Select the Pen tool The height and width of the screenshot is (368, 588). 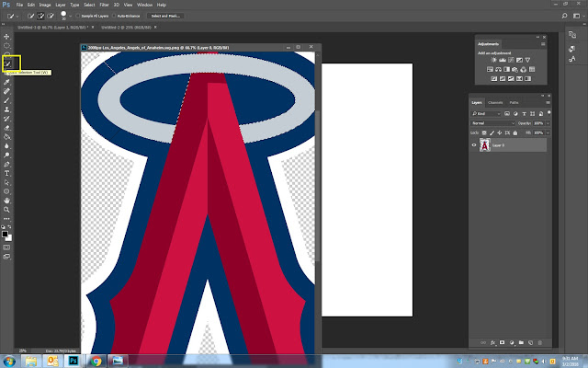6,165
